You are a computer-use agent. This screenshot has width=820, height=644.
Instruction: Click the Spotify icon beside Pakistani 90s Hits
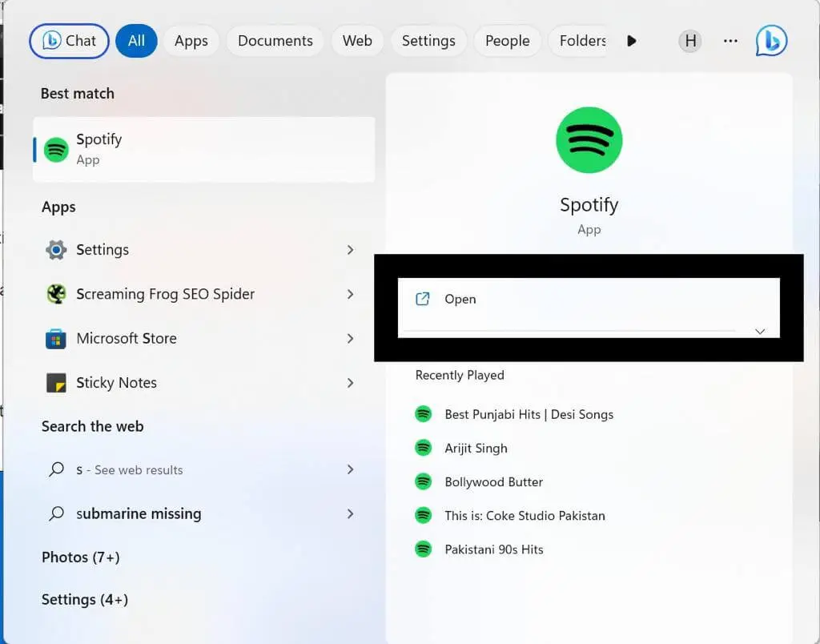click(x=423, y=549)
